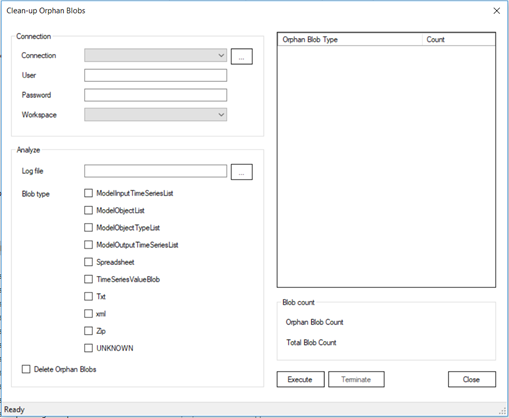The image size is (509, 418).
Task: Focus the Password text field
Action: click(x=155, y=95)
